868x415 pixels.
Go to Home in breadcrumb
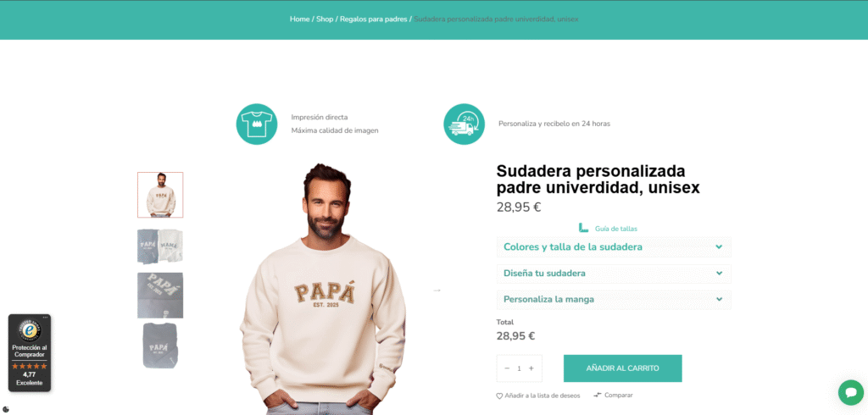point(299,19)
